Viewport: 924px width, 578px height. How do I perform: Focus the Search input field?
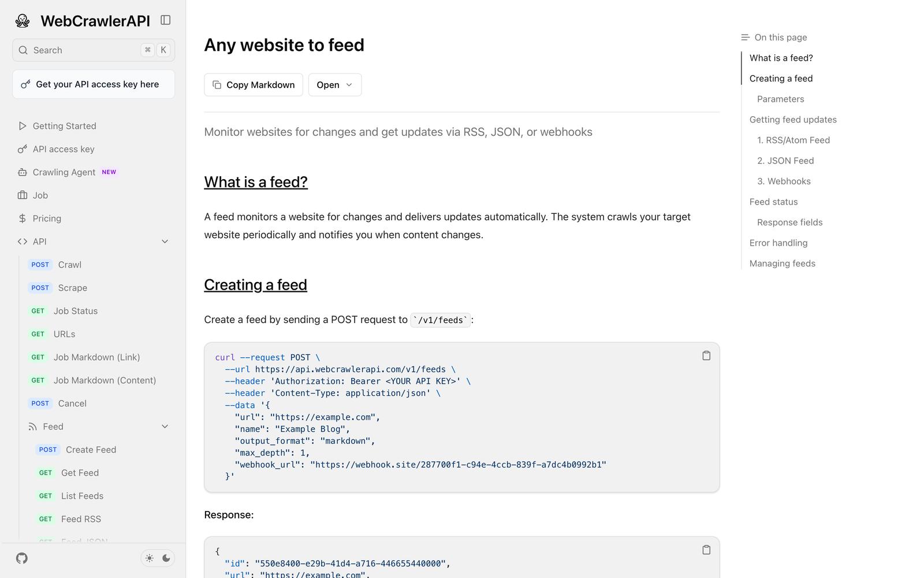94,50
